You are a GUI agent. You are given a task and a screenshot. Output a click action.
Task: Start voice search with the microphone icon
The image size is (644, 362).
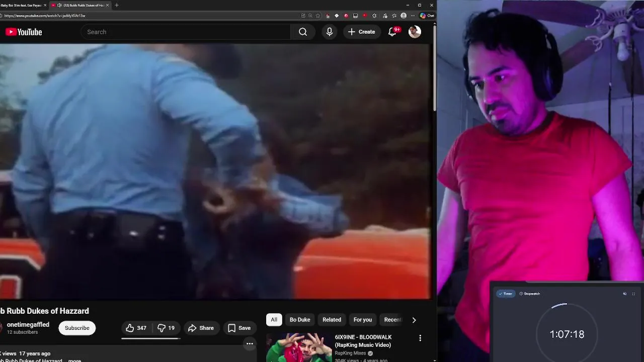tap(330, 32)
